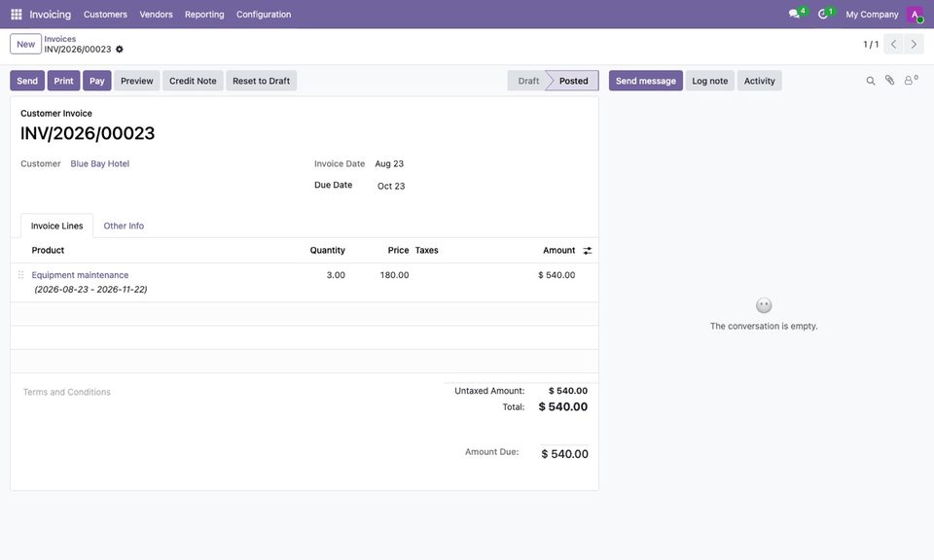The image size is (934, 560).
Task: Click the Invoicing app title
Action: point(50,15)
